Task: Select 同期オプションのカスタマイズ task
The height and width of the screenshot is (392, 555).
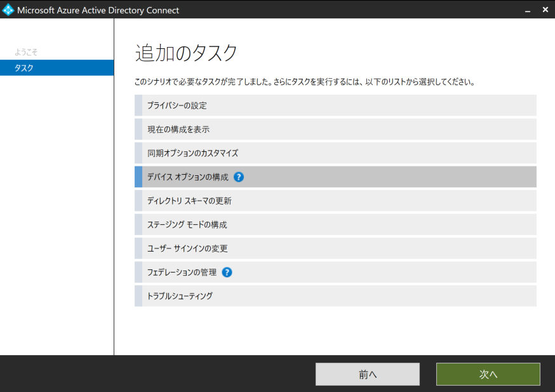Action: pyautogui.click(x=335, y=153)
